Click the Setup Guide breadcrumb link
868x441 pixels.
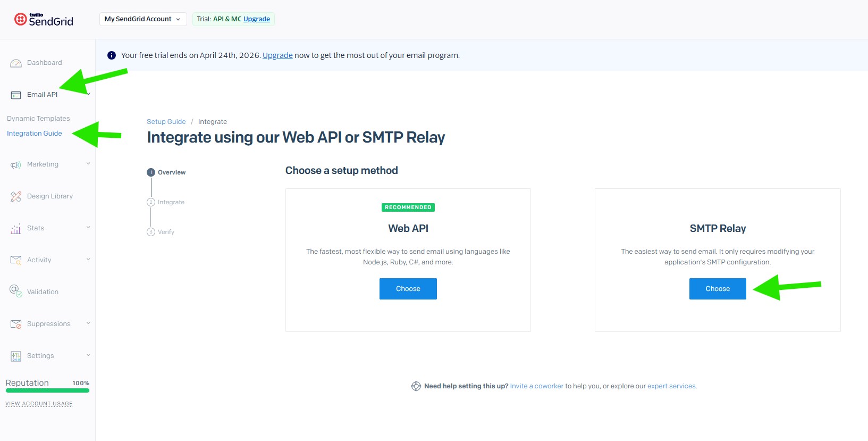coord(166,122)
